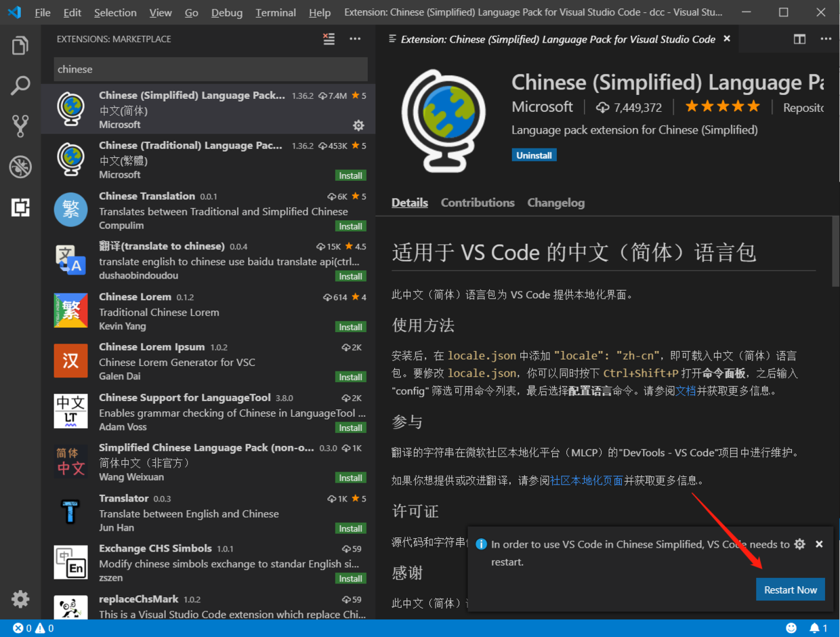Open notification gear settings

[x=799, y=544]
